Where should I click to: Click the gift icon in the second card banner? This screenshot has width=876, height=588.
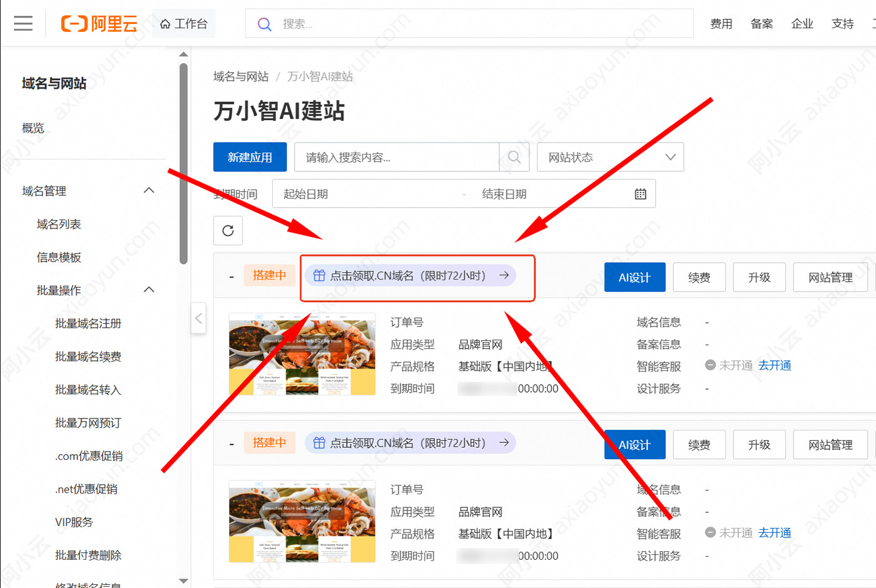click(319, 443)
